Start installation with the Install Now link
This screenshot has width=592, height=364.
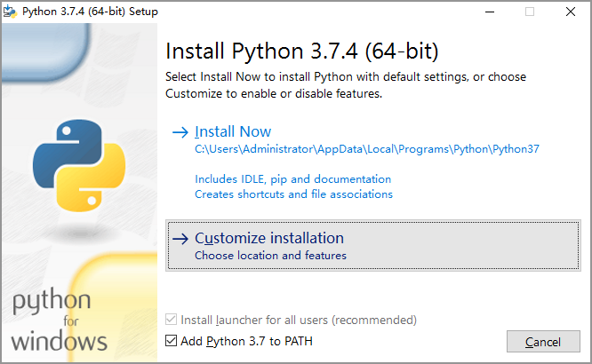[x=233, y=131]
